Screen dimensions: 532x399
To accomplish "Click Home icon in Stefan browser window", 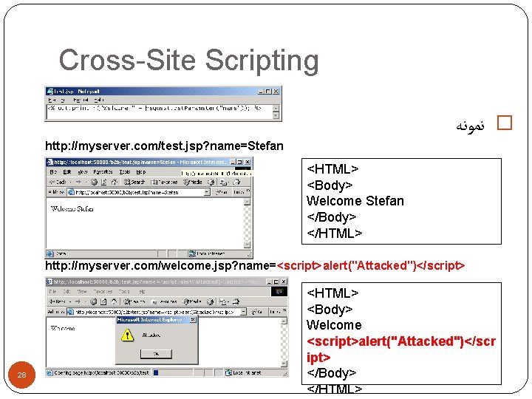I will 115,182.
